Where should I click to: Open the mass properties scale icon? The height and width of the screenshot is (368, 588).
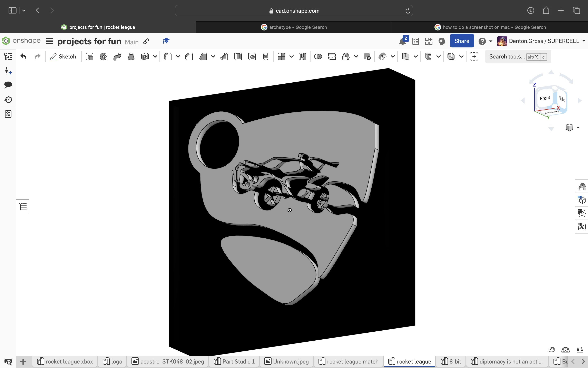pos(580,350)
